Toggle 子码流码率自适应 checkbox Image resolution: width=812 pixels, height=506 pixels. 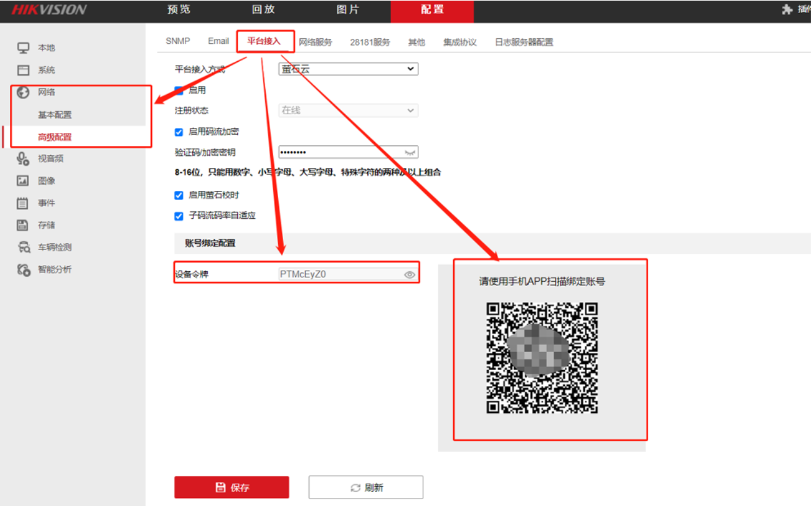pyautogui.click(x=179, y=216)
